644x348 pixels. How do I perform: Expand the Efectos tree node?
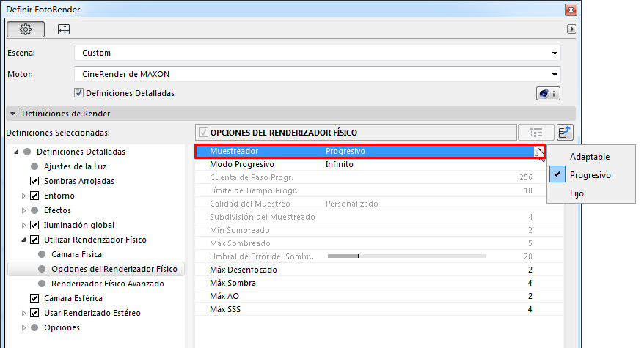(x=23, y=210)
